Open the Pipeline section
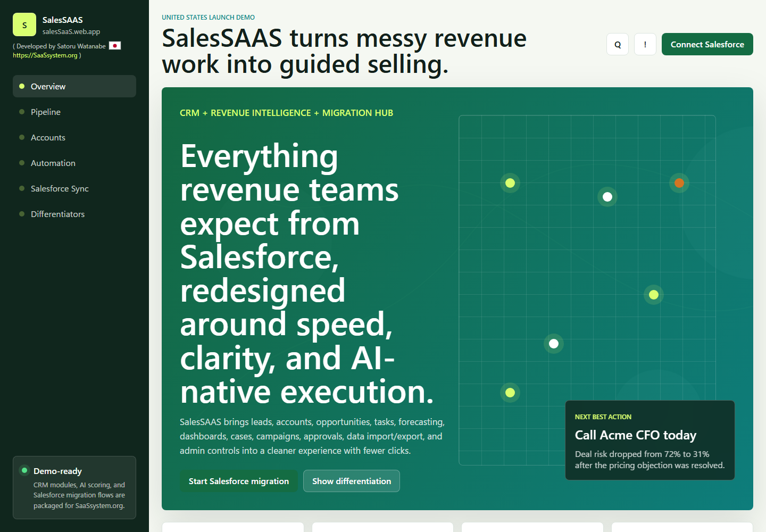Viewport: 766px width, 532px height. (x=74, y=112)
